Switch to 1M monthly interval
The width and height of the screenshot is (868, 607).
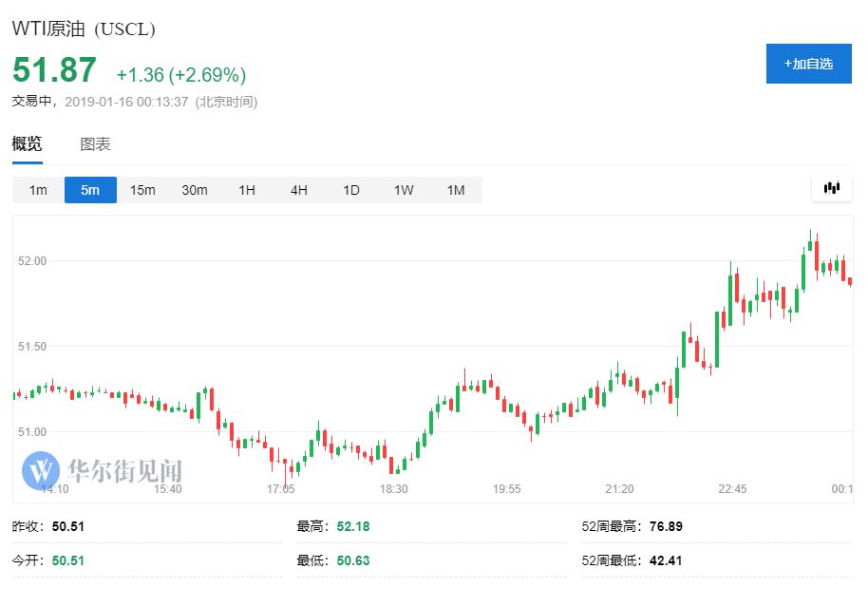(456, 190)
